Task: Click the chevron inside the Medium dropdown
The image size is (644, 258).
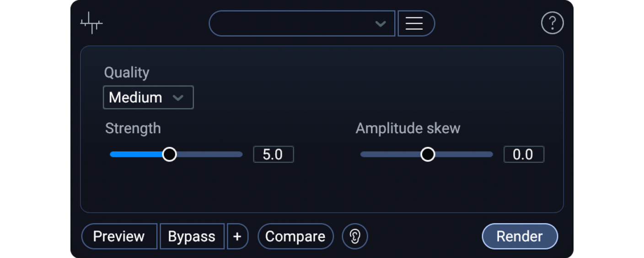Action: [x=178, y=97]
